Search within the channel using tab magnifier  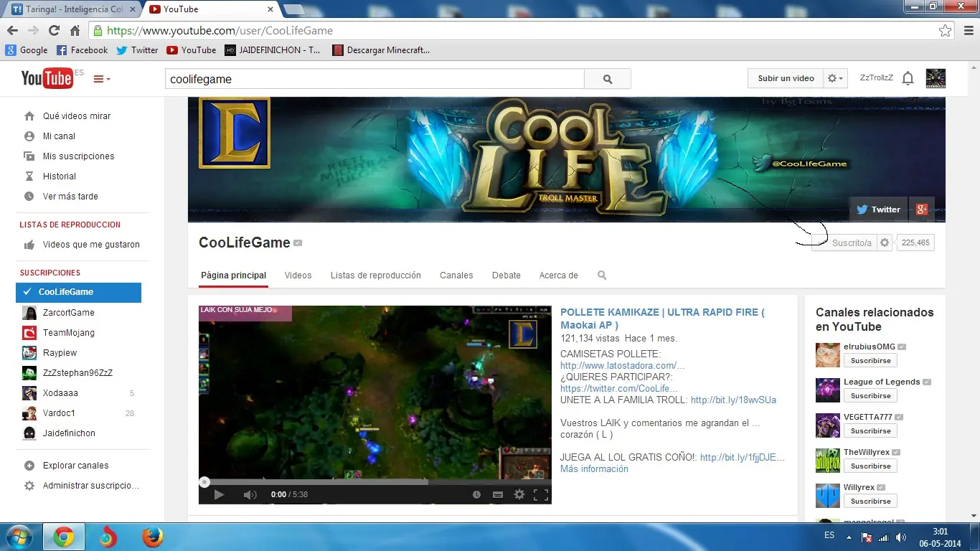tap(602, 275)
